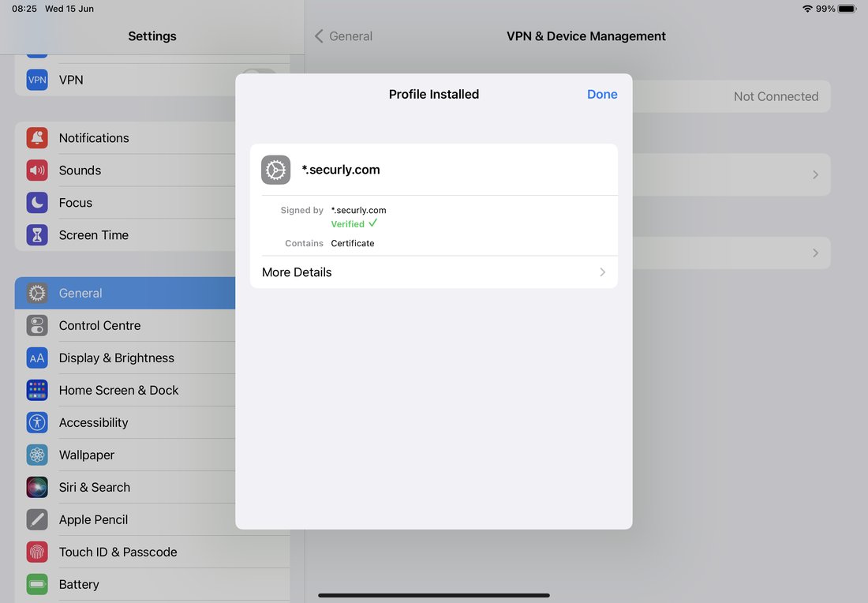868x603 pixels.
Task: Tap the General gear icon in the sidebar
Action: click(37, 293)
